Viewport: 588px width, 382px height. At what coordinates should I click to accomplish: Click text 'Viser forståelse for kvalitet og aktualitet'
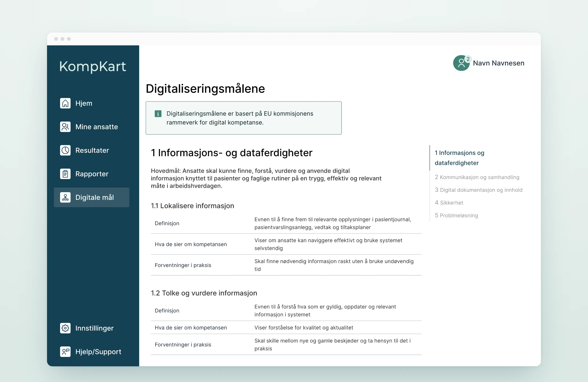(x=304, y=328)
